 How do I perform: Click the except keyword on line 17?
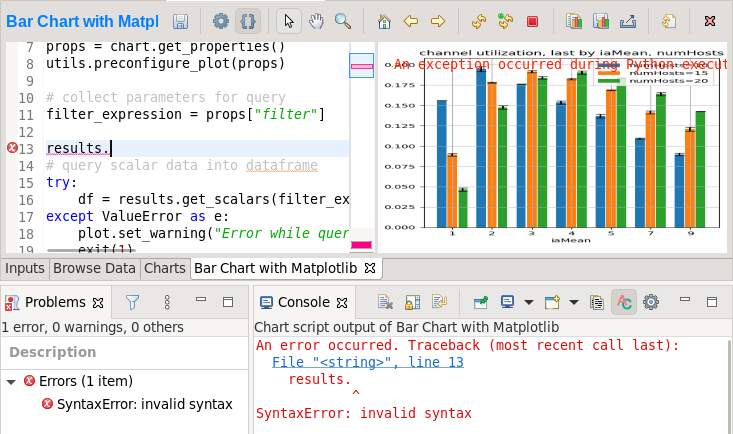tap(70, 217)
